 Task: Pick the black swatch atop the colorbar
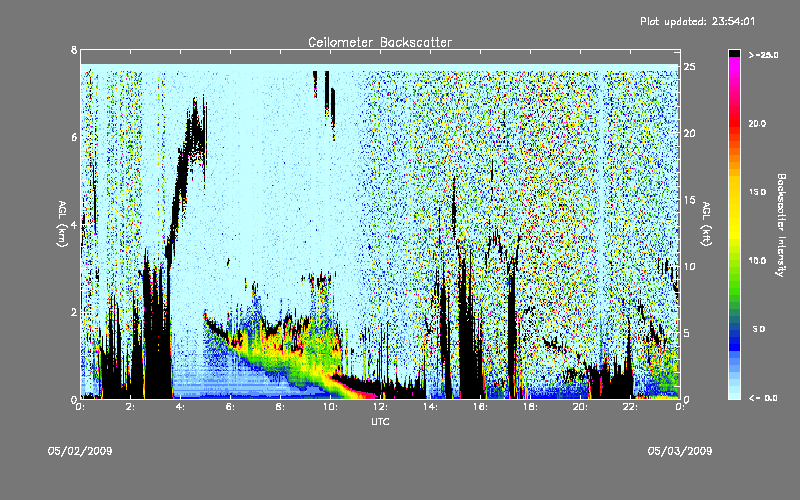734,53
